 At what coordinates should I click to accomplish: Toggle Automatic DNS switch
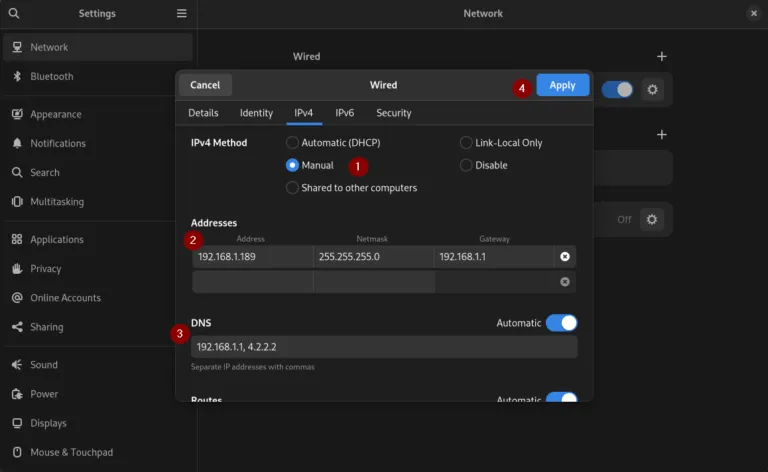(x=561, y=323)
